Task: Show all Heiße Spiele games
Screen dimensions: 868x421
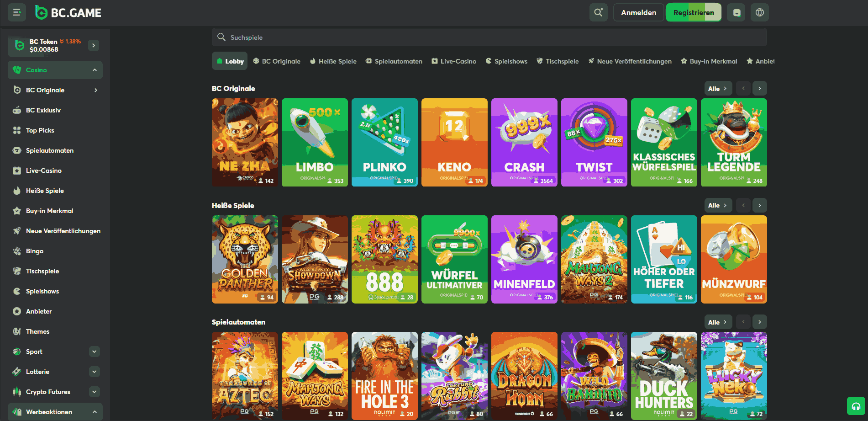Action: tap(718, 205)
